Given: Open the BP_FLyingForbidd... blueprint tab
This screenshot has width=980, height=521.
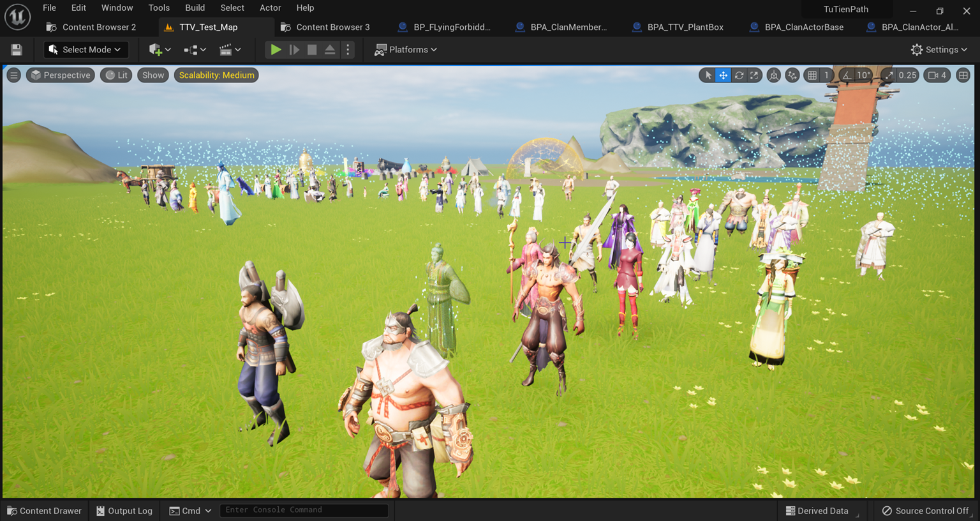Looking at the screenshot, I should (444, 27).
